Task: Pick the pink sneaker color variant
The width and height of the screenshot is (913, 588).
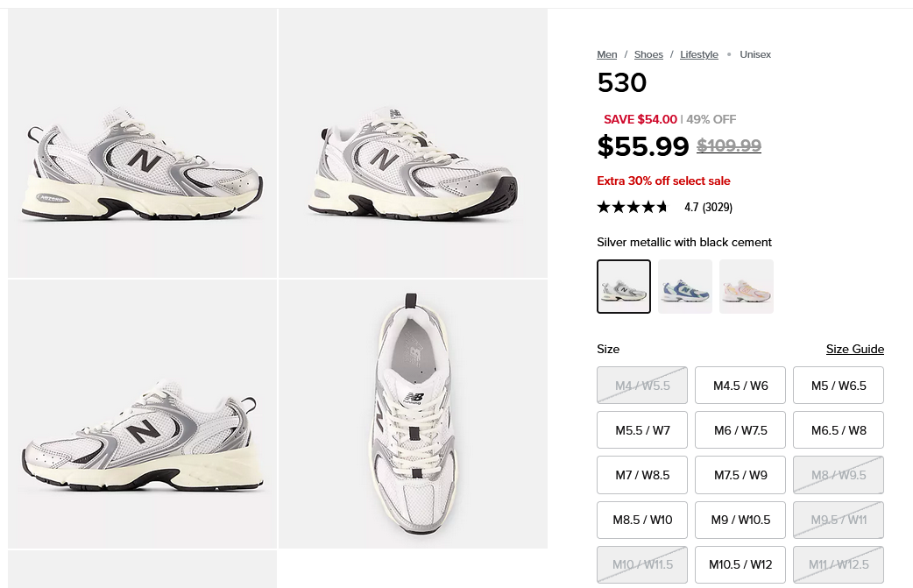Action: click(x=747, y=287)
